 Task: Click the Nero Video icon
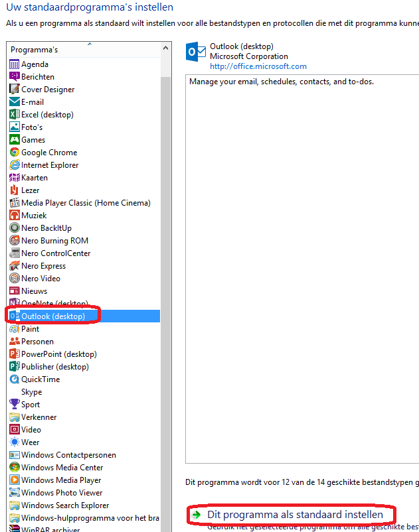coord(14,278)
